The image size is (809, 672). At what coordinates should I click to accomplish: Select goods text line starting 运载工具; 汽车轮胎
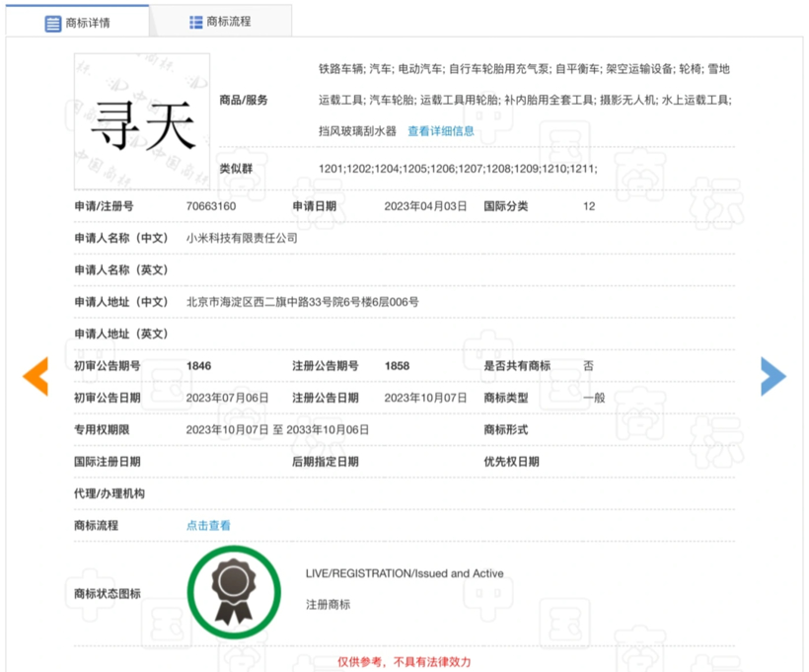tap(525, 100)
